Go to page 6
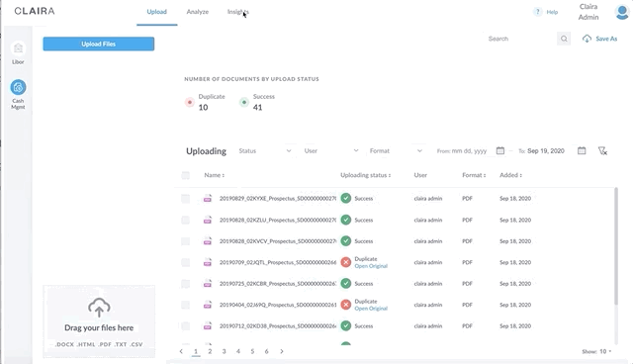This screenshot has width=633, height=364. 266,351
